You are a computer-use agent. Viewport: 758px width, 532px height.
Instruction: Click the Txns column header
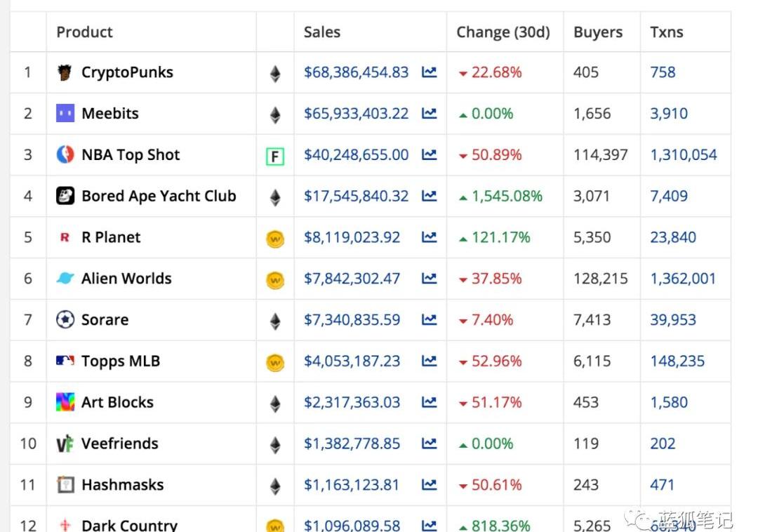click(x=666, y=32)
